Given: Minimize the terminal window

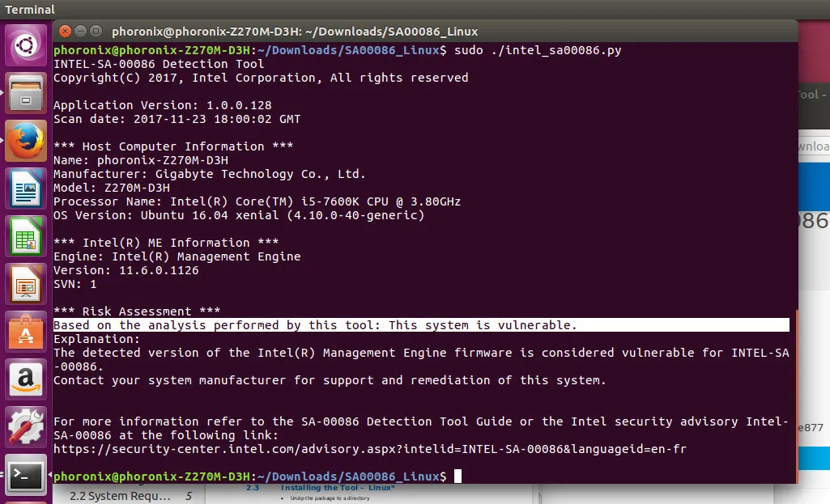Looking at the screenshot, I should coord(80,32).
